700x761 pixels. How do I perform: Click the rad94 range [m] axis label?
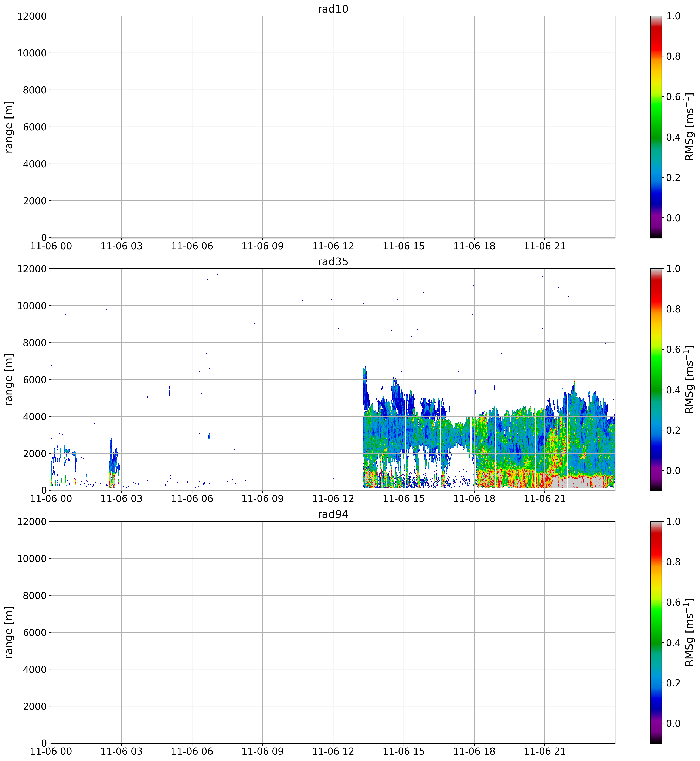point(9,632)
